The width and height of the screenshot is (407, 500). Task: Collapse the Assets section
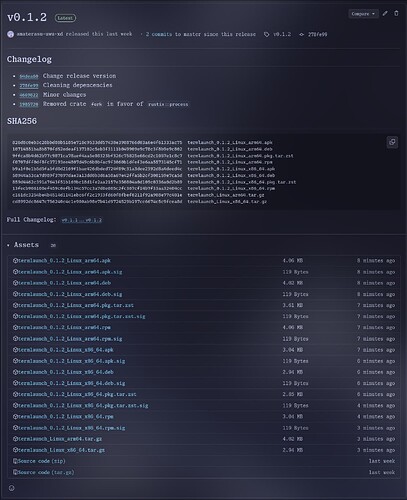pyautogui.click(x=23, y=245)
